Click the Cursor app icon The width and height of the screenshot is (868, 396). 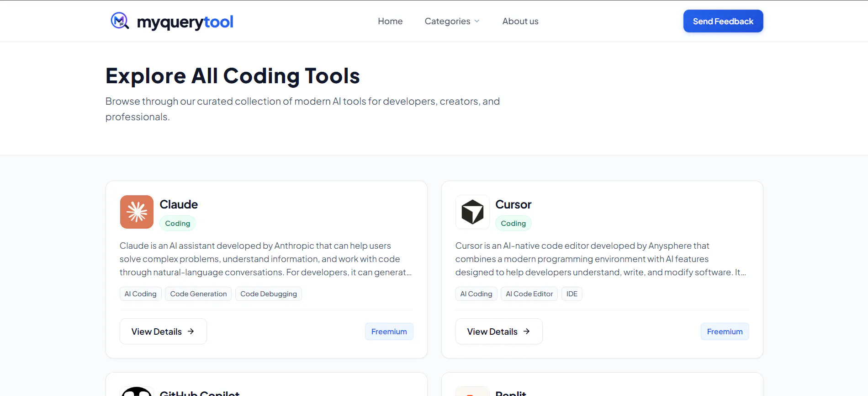pos(472,212)
